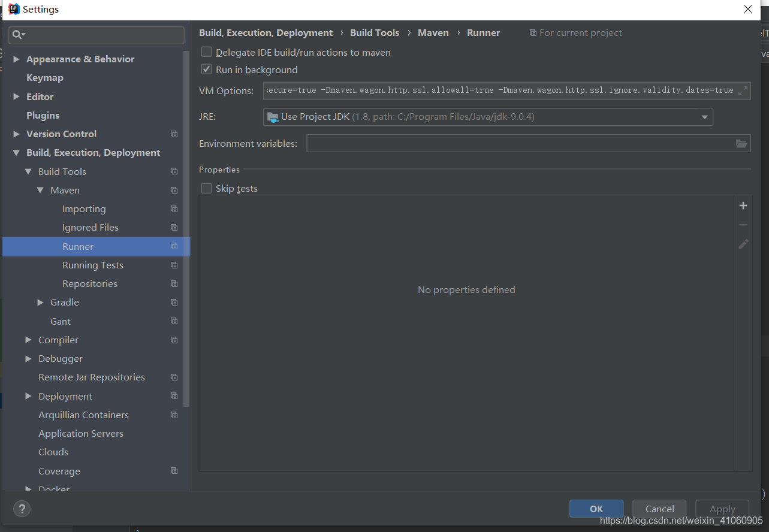The height and width of the screenshot is (532, 769).
Task: Uncheck Run in background
Action: (x=206, y=69)
